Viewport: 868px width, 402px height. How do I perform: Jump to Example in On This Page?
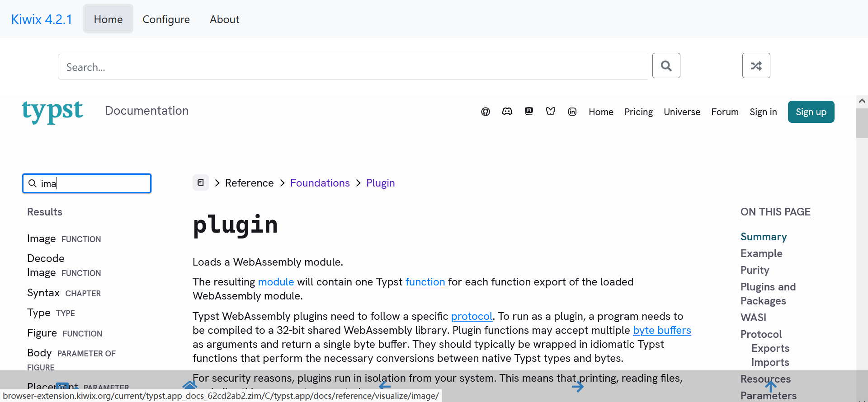pos(761,253)
